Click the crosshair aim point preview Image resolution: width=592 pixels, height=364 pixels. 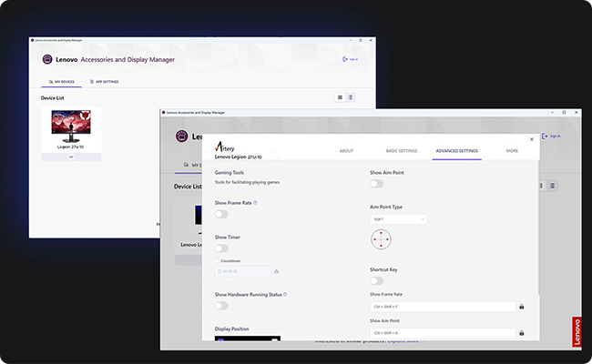[381, 239]
